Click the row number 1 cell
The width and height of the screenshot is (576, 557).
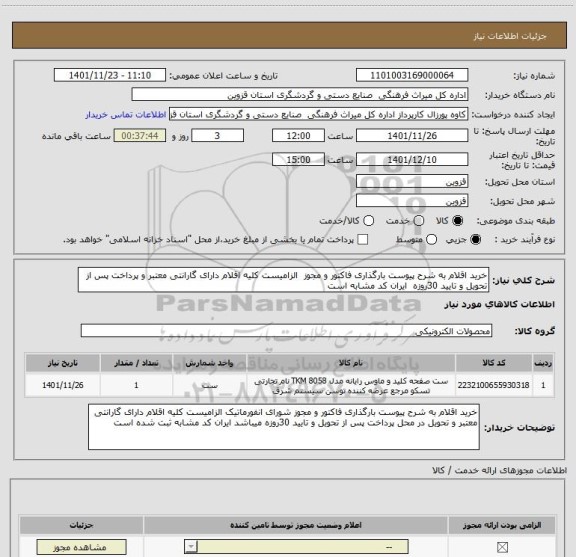(x=543, y=385)
